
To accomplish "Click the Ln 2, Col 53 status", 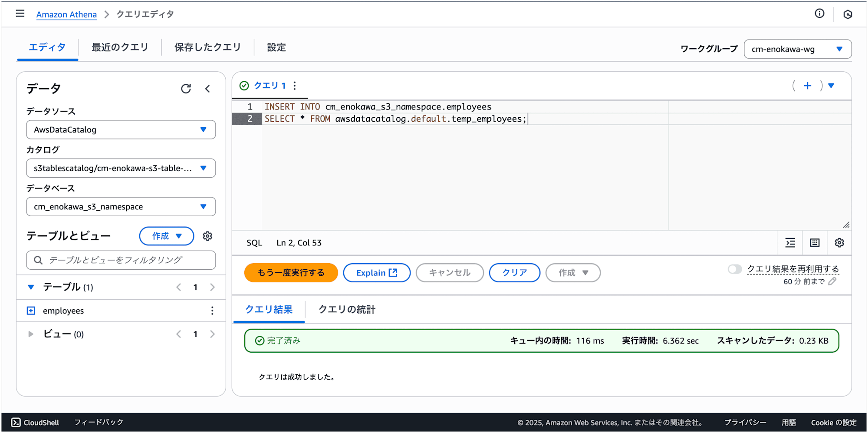I will pyautogui.click(x=299, y=243).
